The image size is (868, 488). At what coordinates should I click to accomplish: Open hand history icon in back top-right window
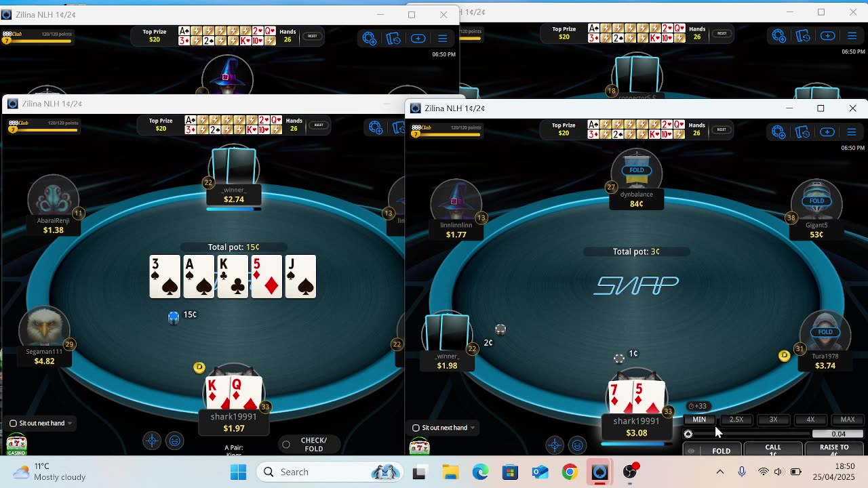pos(803,36)
